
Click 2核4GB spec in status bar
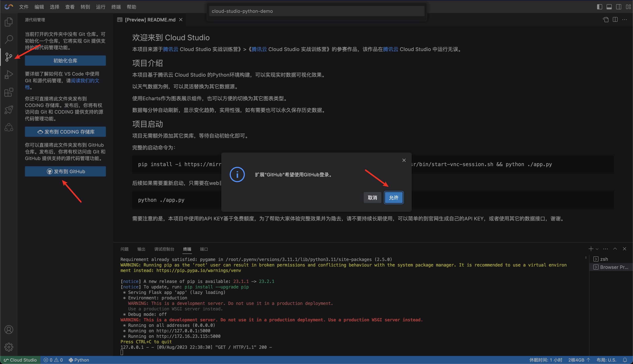click(x=579, y=360)
